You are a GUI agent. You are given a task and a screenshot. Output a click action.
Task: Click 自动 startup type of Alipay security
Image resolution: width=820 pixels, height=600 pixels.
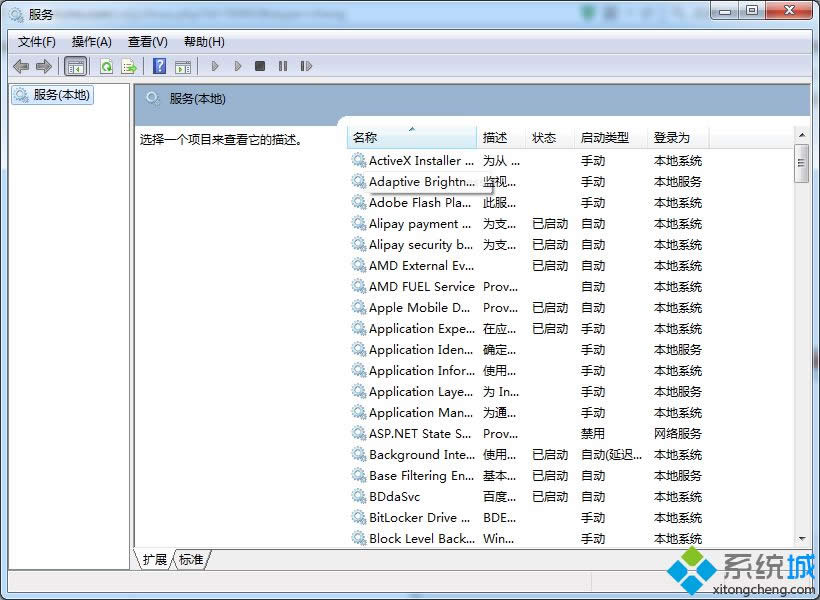pos(593,244)
